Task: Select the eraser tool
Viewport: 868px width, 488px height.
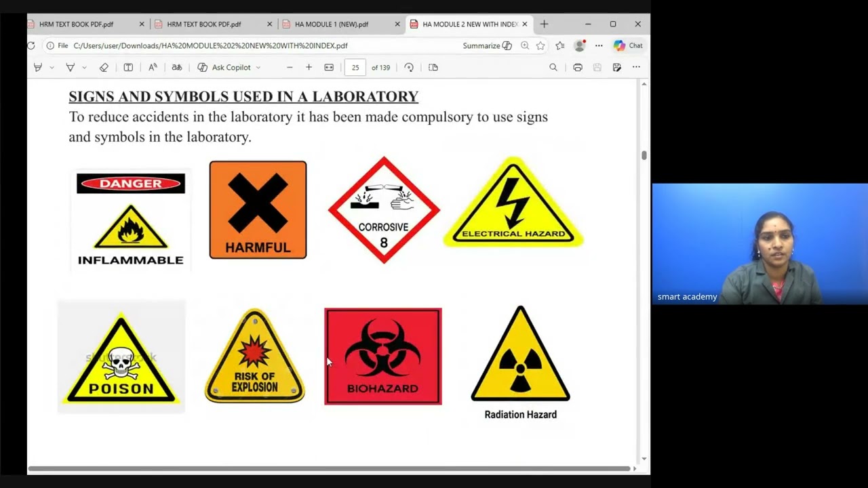Action: [104, 67]
